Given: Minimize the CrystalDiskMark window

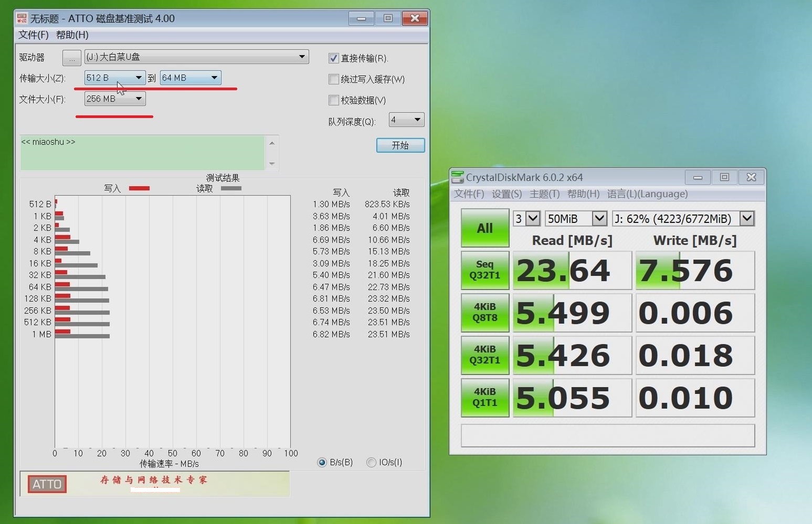Looking at the screenshot, I should 698,177.
